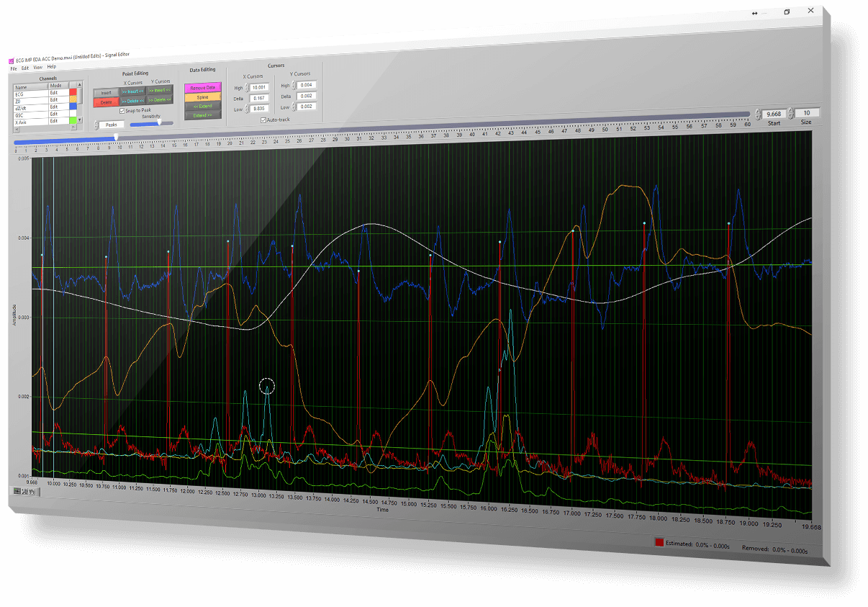This screenshot has height=607, width=868.
Task: Click the Extend >> button
Action: point(202,116)
